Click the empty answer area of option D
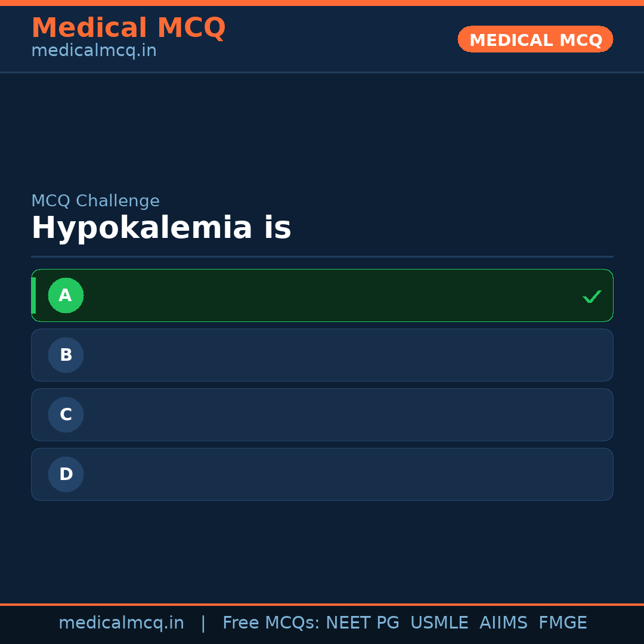 tap(334, 474)
